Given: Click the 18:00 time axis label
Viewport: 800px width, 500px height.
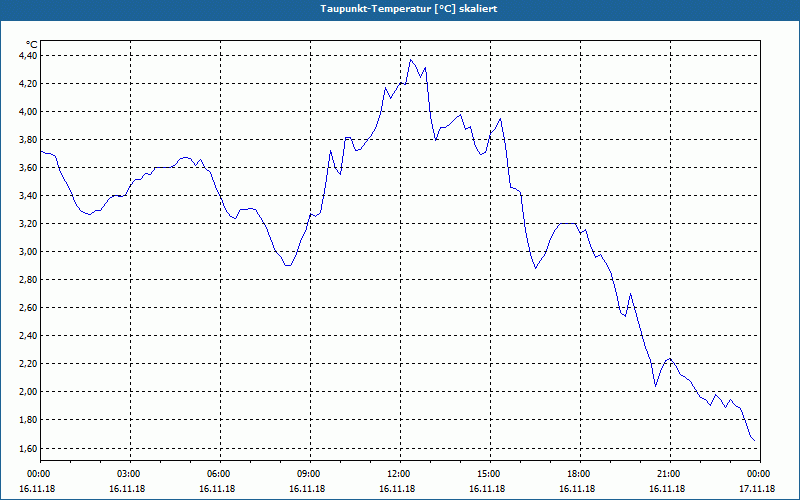Looking at the screenshot, I should (x=579, y=474).
